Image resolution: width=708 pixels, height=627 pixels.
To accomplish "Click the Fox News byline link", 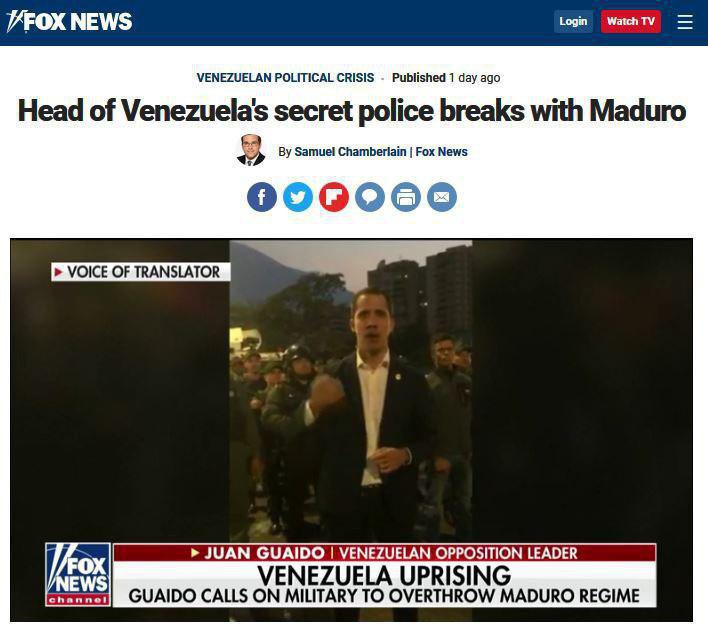I will 442,152.
